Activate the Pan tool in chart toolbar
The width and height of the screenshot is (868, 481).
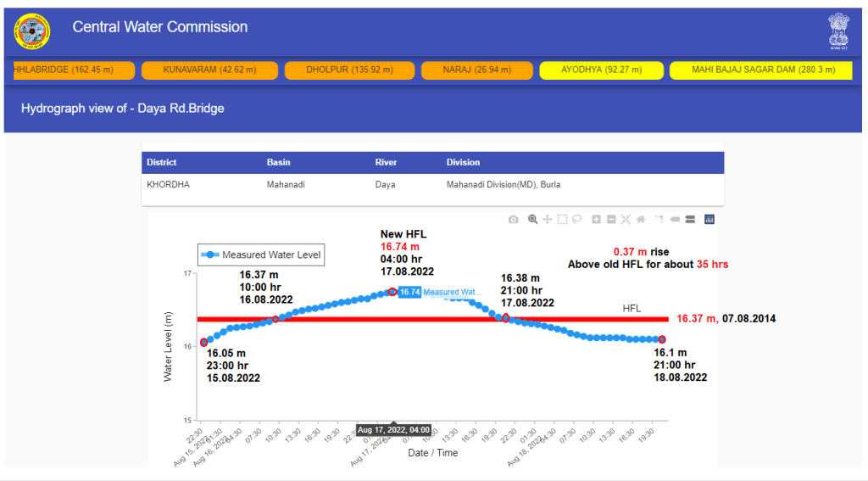click(548, 220)
